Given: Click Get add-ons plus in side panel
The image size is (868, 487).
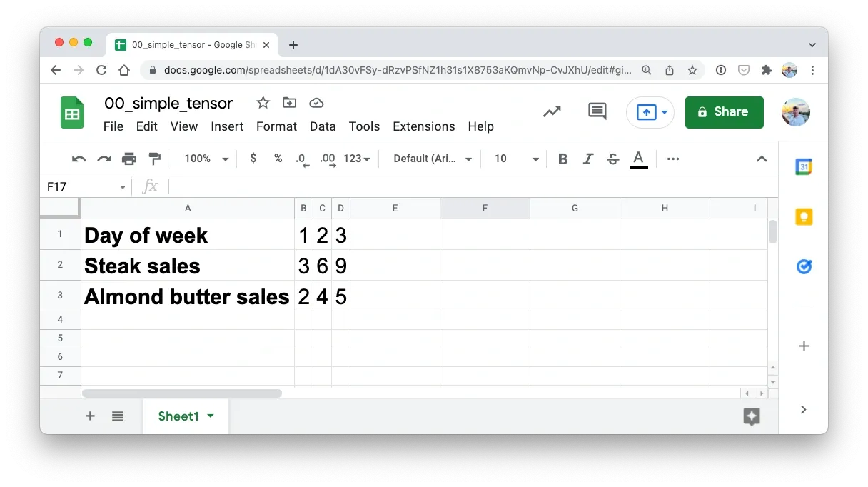Looking at the screenshot, I should (804, 346).
